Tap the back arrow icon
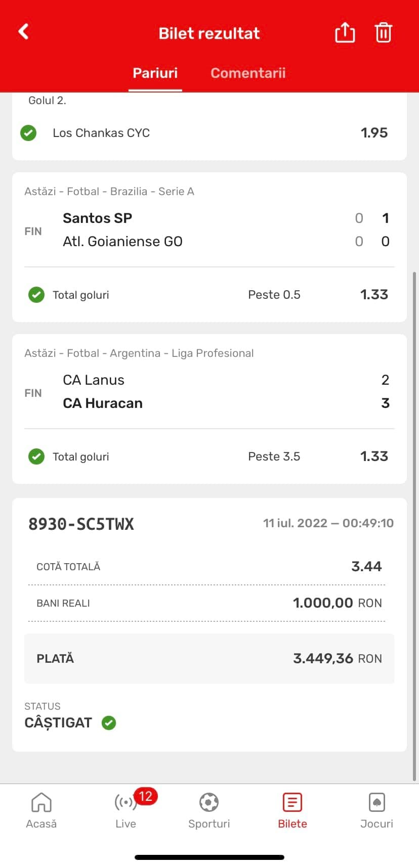419x868 pixels. pyautogui.click(x=24, y=32)
